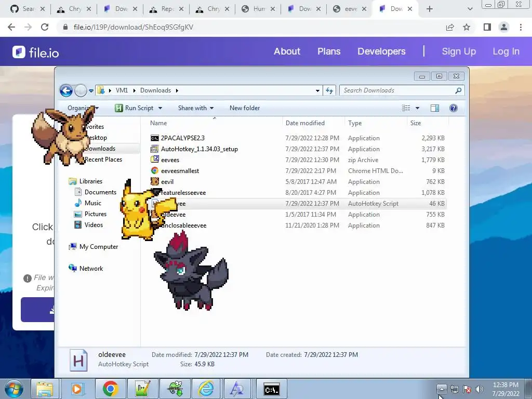
Task: Expand the More view options arrow
Action: pyautogui.click(x=417, y=108)
